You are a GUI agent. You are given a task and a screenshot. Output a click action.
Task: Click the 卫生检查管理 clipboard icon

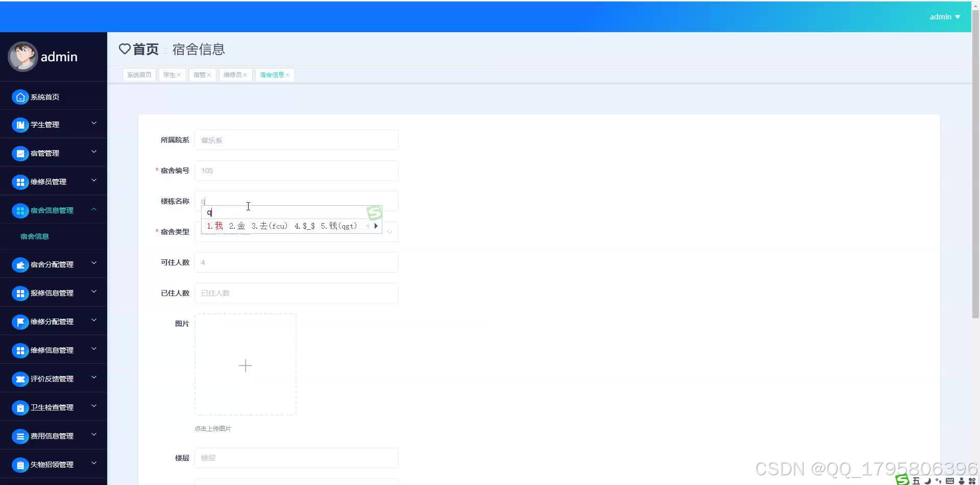[20, 407]
